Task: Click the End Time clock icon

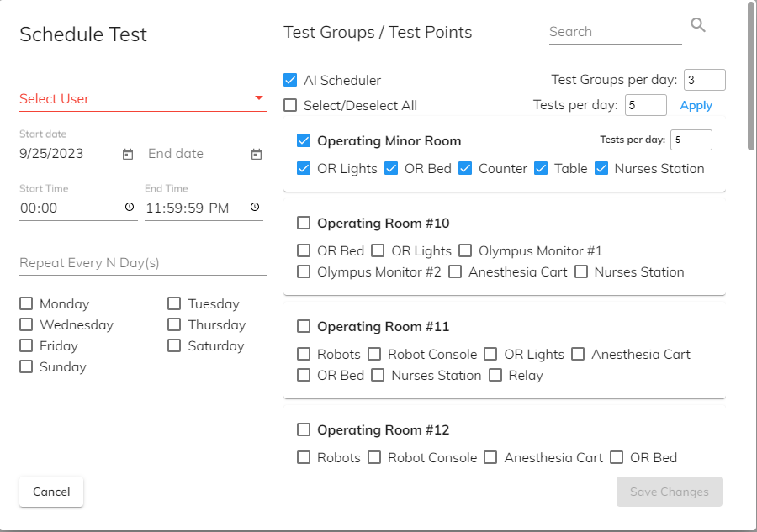Action: click(255, 207)
